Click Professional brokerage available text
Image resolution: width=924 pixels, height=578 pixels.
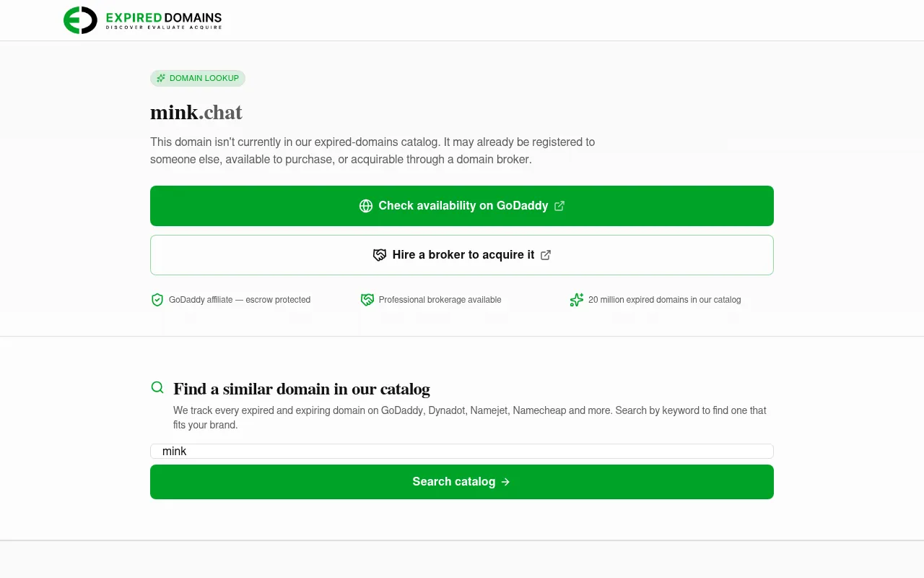coord(440,300)
